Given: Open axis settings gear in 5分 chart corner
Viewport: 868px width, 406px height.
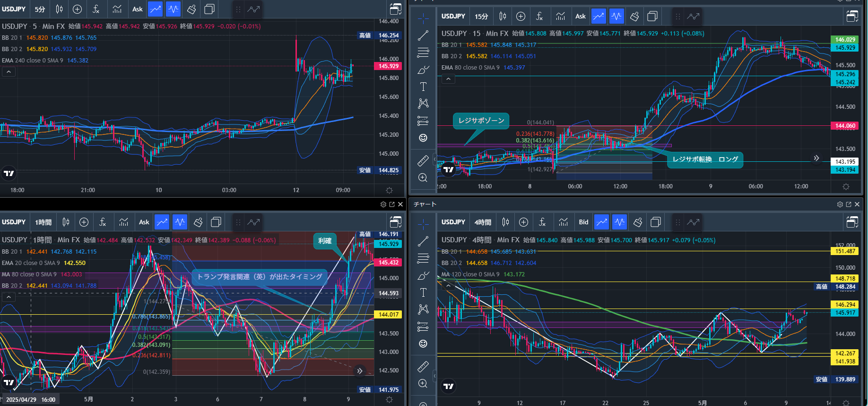Looking at the screenshot, I should (389, 190).
